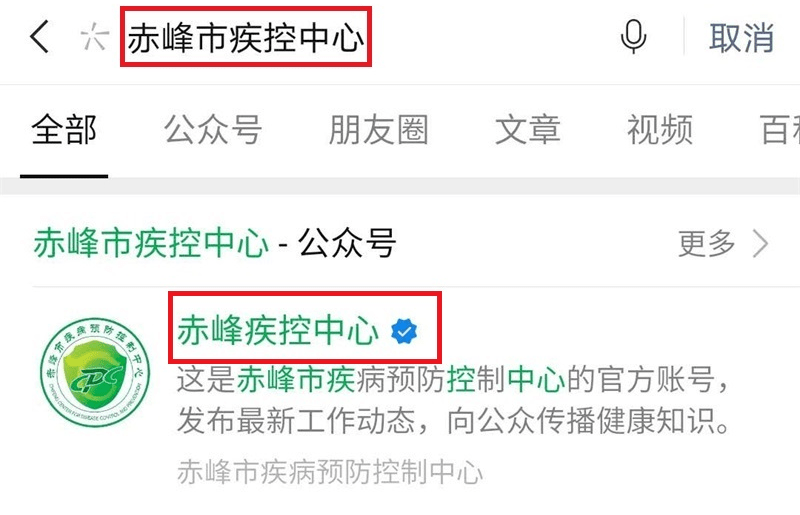Switch to the 公众号 tab
This screenshot has height=515, width=800.
213,130
